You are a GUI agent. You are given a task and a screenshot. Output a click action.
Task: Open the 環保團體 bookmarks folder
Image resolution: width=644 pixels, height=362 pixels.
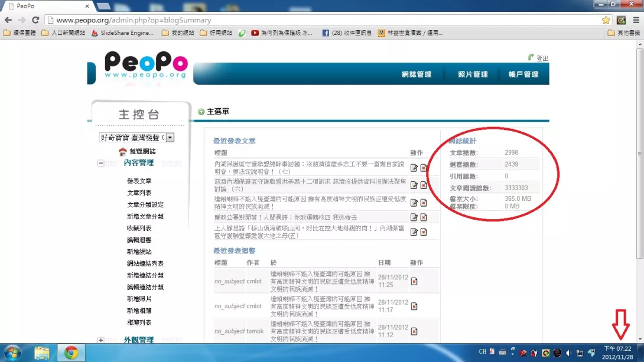[19, 33]
